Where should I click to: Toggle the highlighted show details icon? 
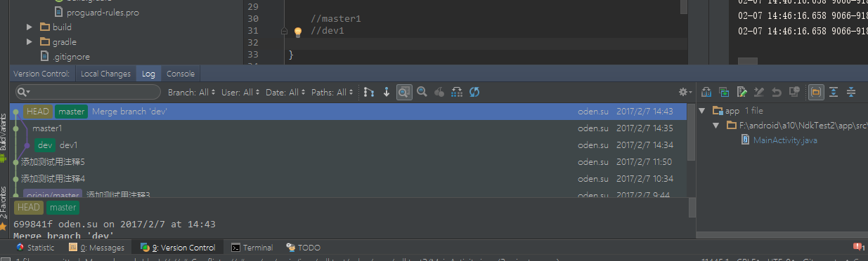click(404, 92)
